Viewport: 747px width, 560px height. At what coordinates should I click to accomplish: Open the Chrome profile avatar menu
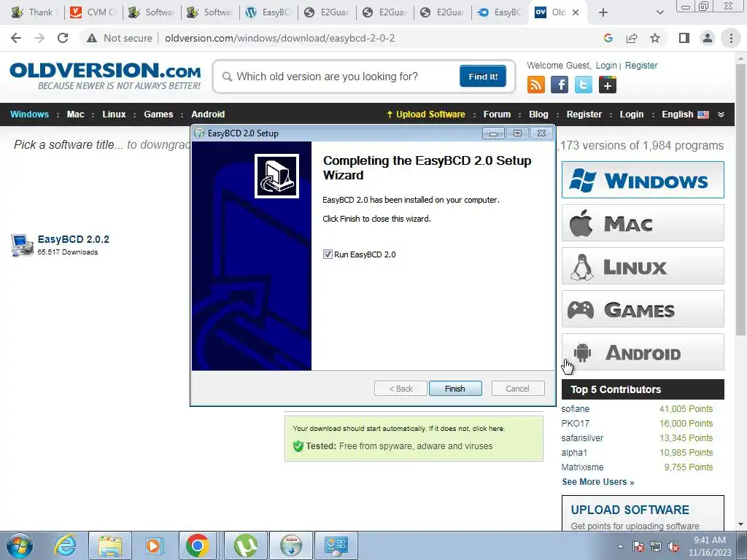(x=708, y=38)
